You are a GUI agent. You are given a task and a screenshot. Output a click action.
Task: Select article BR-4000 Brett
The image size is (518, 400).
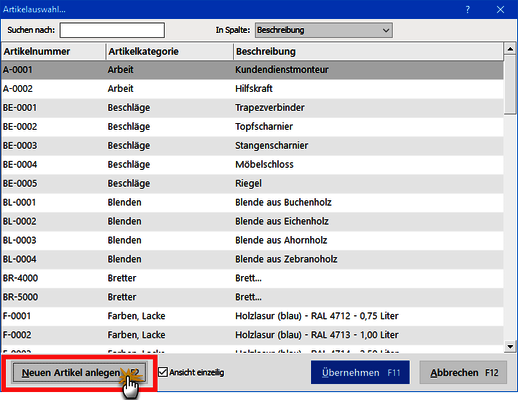tap(252, 278)
